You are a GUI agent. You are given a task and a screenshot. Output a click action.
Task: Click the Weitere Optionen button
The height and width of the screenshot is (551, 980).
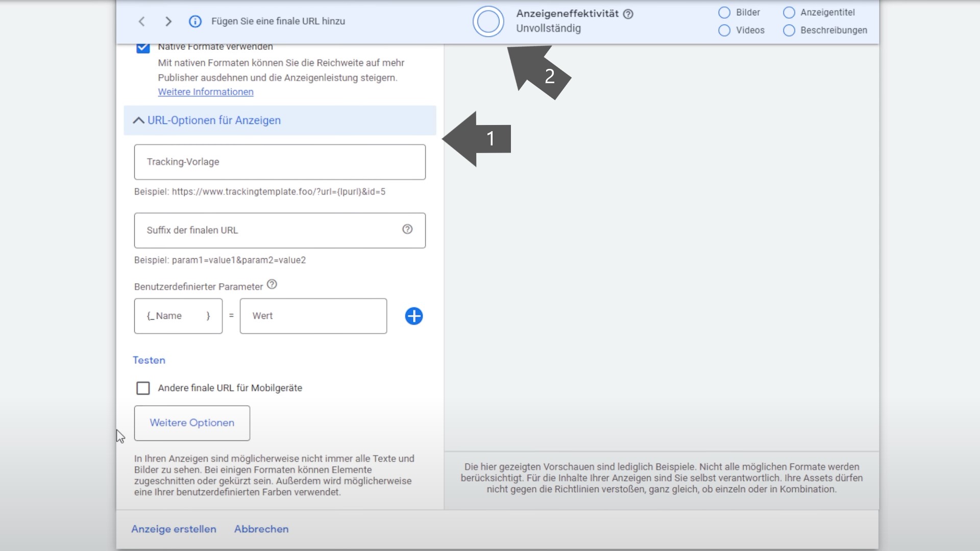click(192, 422)
